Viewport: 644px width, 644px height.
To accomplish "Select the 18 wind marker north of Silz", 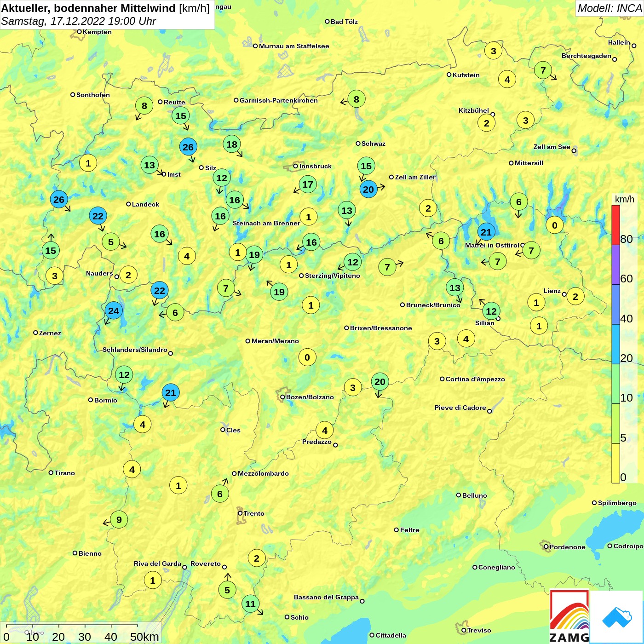I will click(x=232, y=144).
